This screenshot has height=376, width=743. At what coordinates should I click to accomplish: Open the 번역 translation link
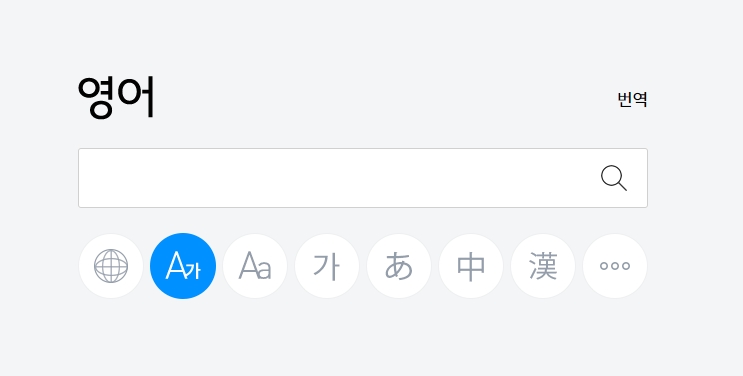[632, 100]
